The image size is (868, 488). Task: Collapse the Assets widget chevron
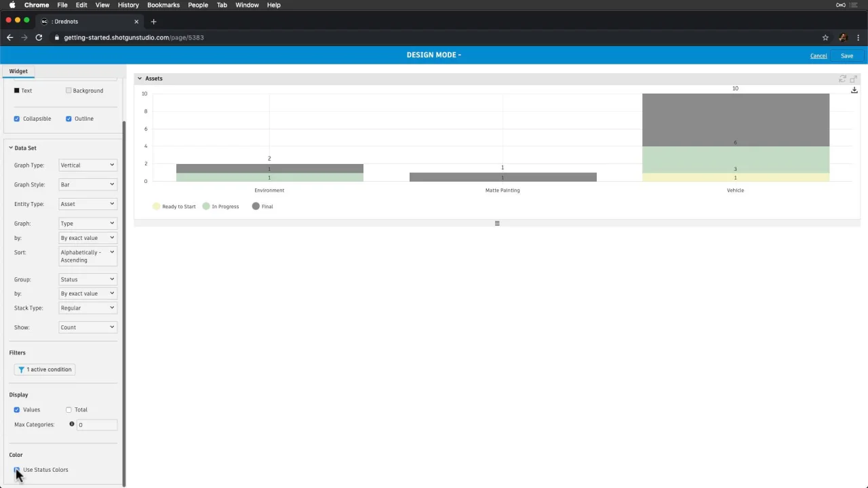click(140, 79)
